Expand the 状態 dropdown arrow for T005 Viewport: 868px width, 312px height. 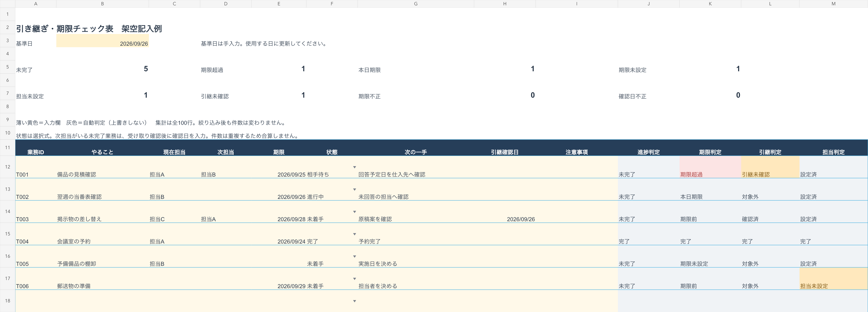click(354, 256)
